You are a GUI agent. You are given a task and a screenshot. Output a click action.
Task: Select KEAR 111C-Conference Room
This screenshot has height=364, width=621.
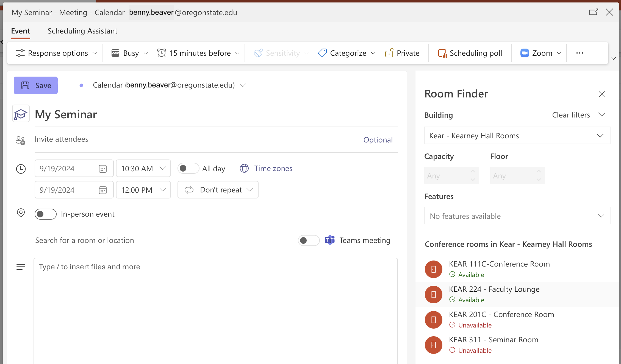tap(518, 269)
